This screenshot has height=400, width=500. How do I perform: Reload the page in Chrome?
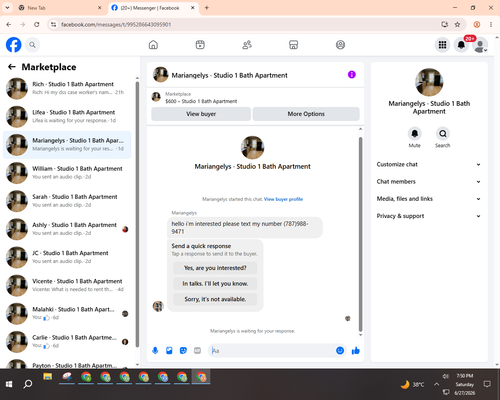[x=37, y=24]
